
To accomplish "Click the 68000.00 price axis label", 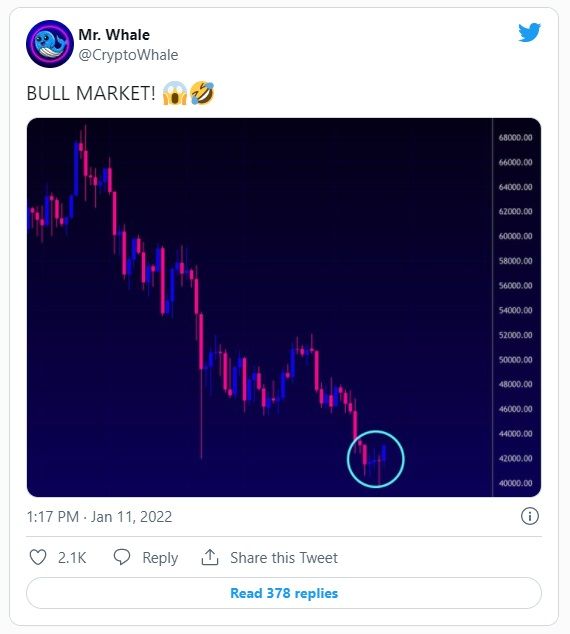I will (x=515, y=137).
